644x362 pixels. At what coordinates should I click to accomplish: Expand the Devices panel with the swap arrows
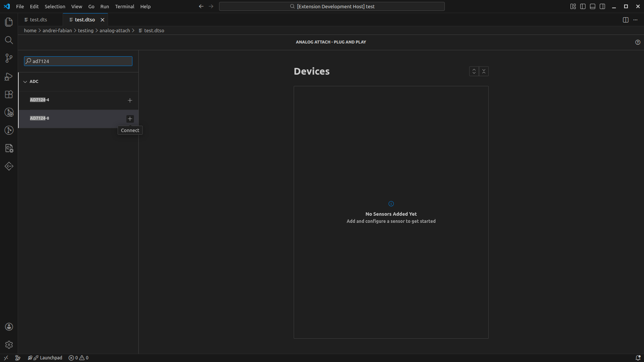[474, 71]
